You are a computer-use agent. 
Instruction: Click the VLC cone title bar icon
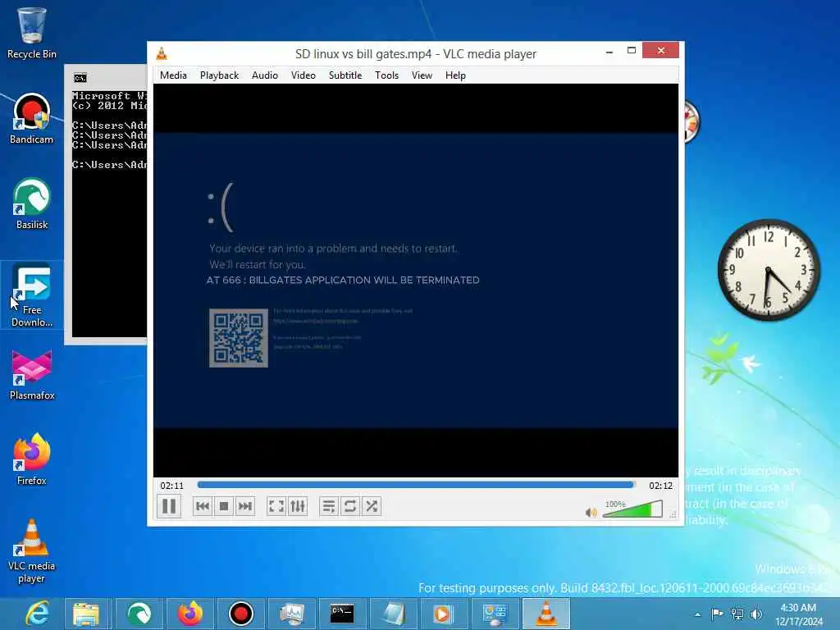[x=162, y=53]
